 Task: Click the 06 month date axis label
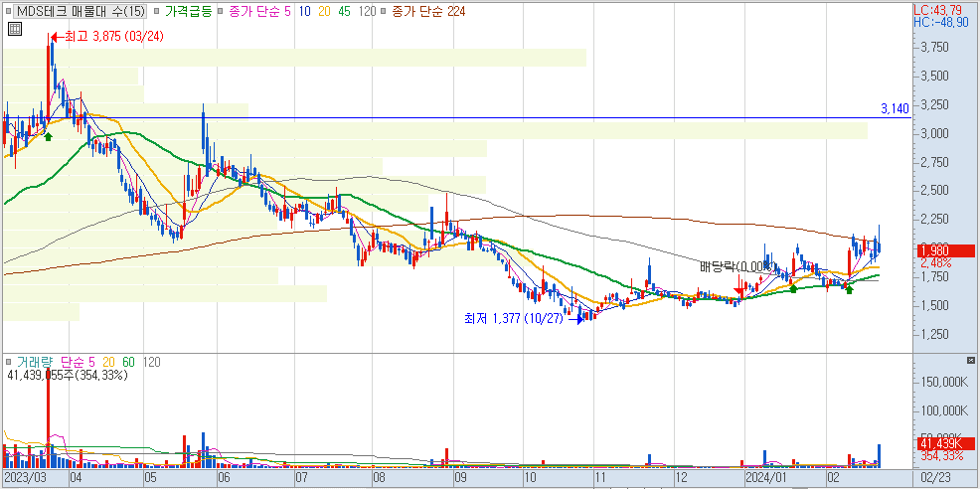[224, 478]
